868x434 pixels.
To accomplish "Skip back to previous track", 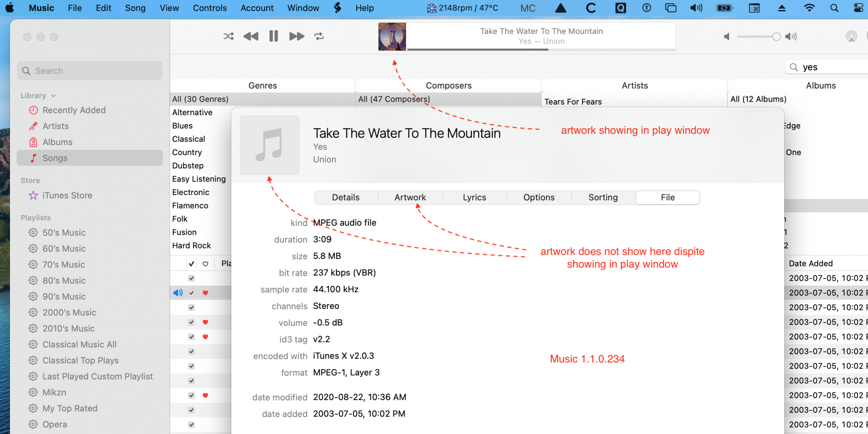I will point(251,36).
